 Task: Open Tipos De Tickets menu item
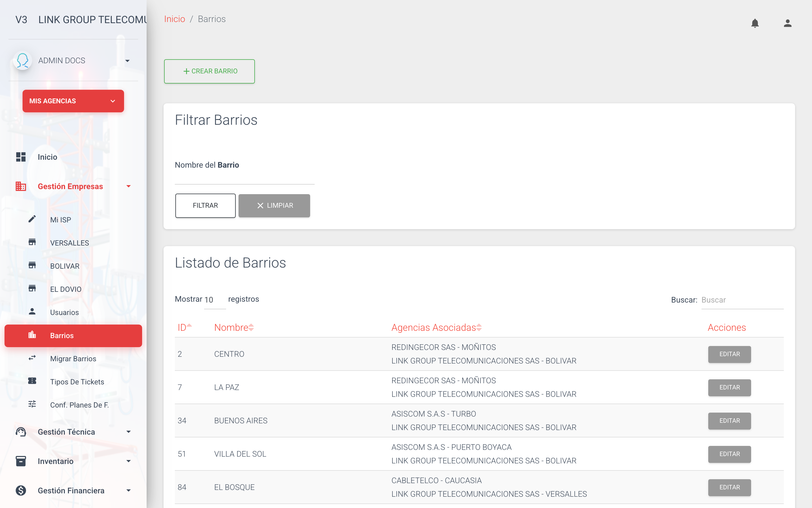coord(73,382)
